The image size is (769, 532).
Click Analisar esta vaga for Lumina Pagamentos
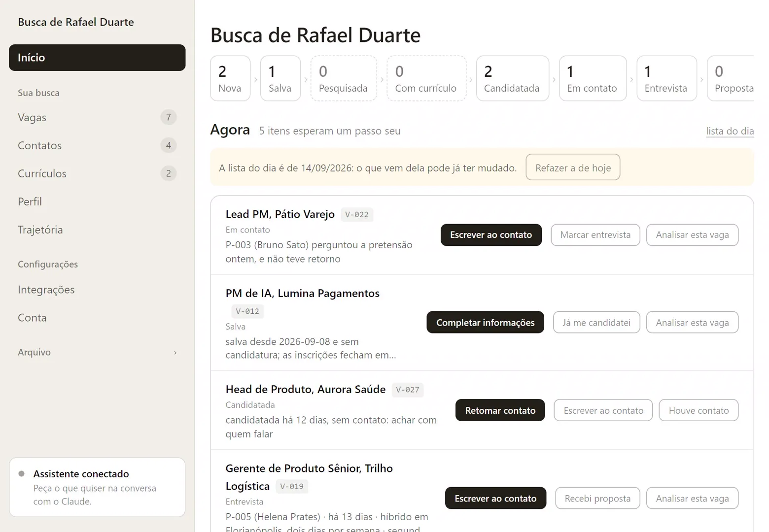(x=692, y=322)
